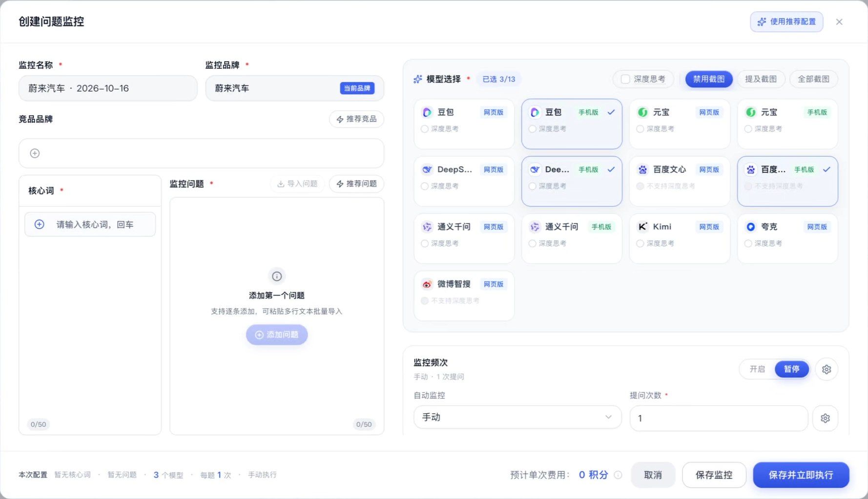Select 深度思考 radio under Kimi

[641, 243]
